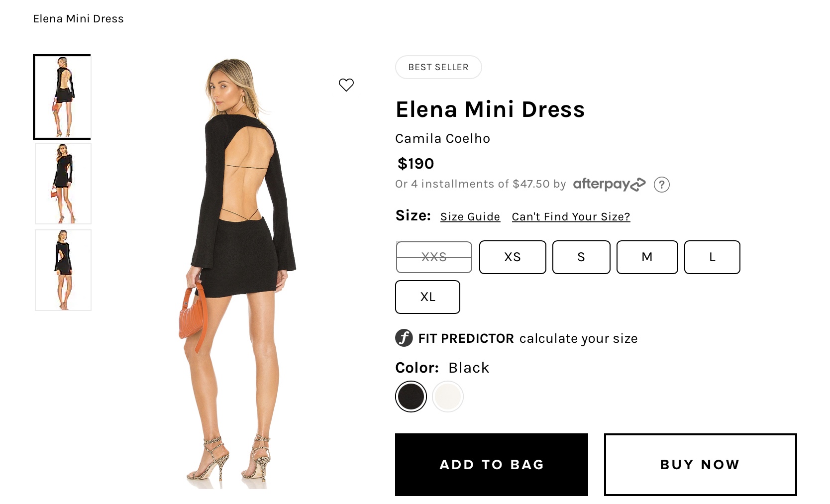
Task: Select size XS
Action: (x=513, y=257)
